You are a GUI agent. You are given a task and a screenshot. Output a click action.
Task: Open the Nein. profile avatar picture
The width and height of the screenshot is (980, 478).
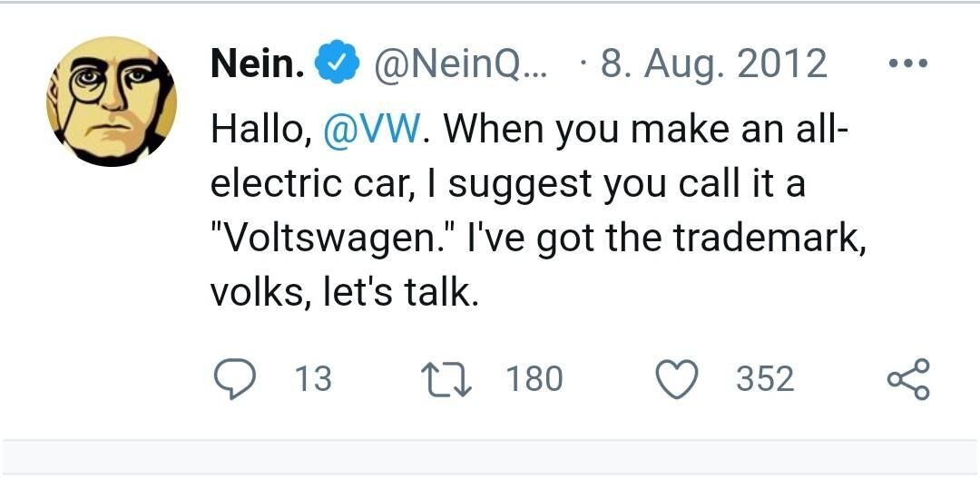pyautogui.click(x=112, y=102)
